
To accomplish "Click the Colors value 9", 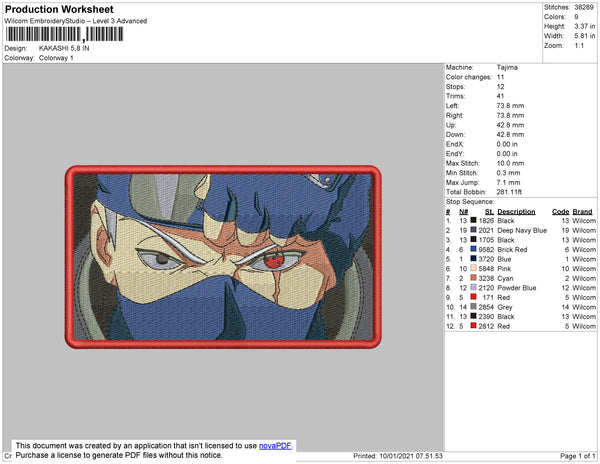I will click(x=576, y=17).
